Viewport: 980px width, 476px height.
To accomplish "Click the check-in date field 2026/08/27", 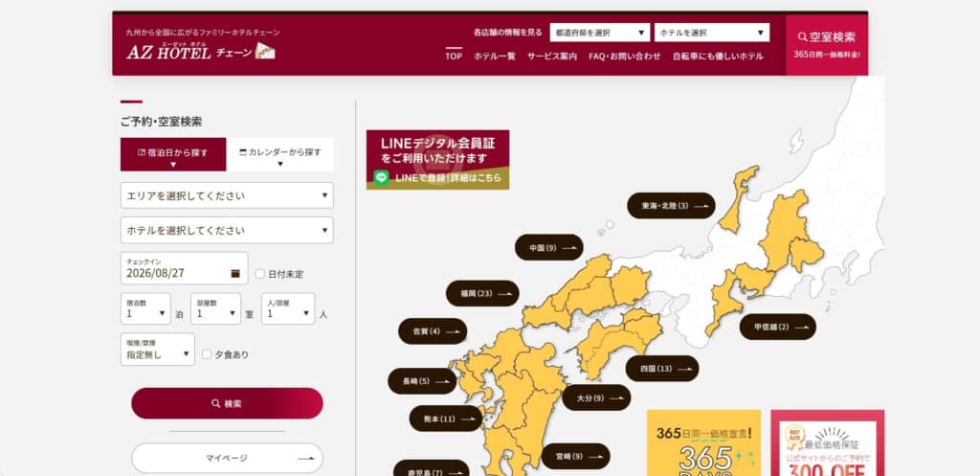I will coord(185,268).
